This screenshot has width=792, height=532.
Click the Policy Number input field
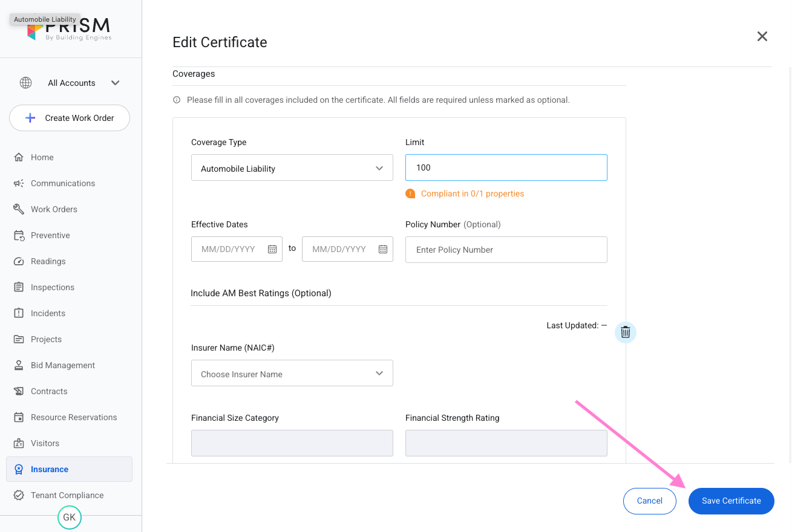tap(506, 250)
